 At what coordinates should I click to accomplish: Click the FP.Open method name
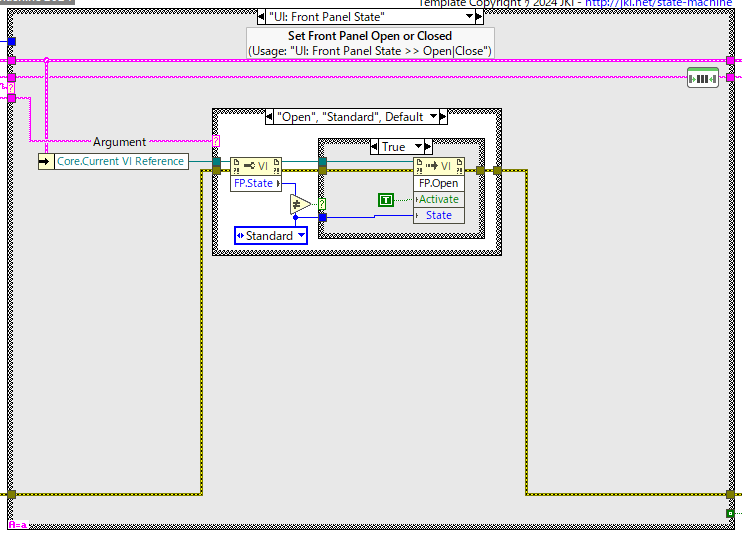tap(439, 183)
